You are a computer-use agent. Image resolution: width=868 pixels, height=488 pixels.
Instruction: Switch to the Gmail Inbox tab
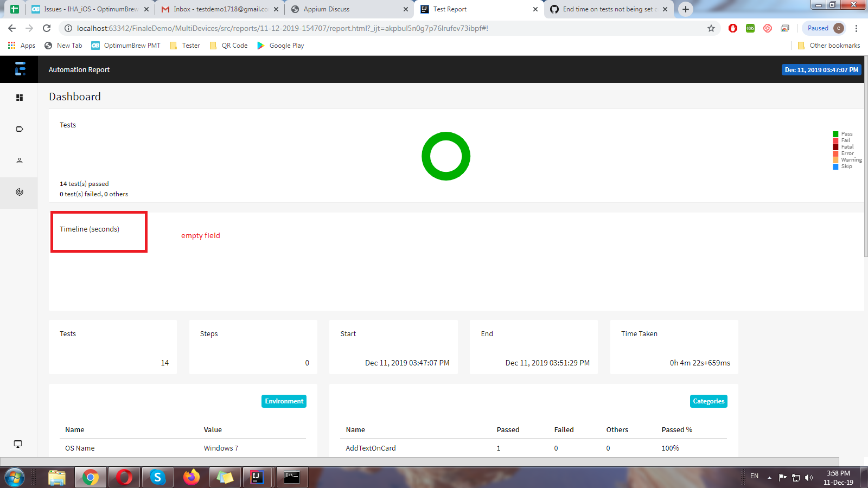click(x=220, y=9)
